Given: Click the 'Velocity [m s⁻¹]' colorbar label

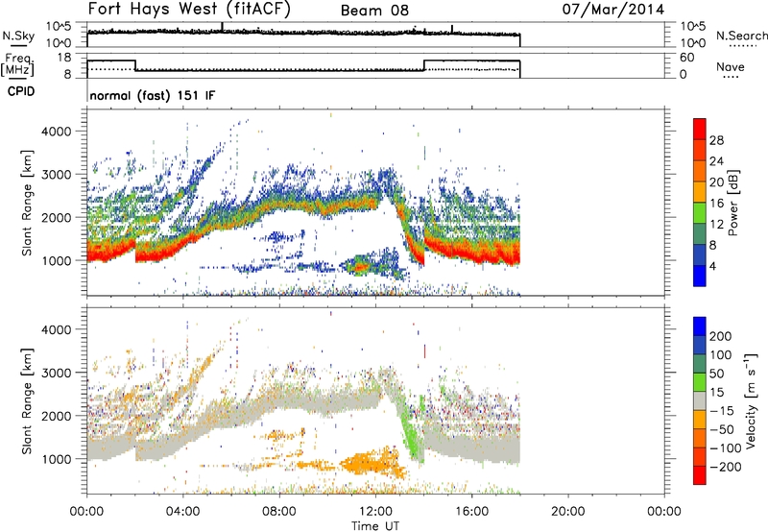Looking at the screenshot, I should click(751, 400).
